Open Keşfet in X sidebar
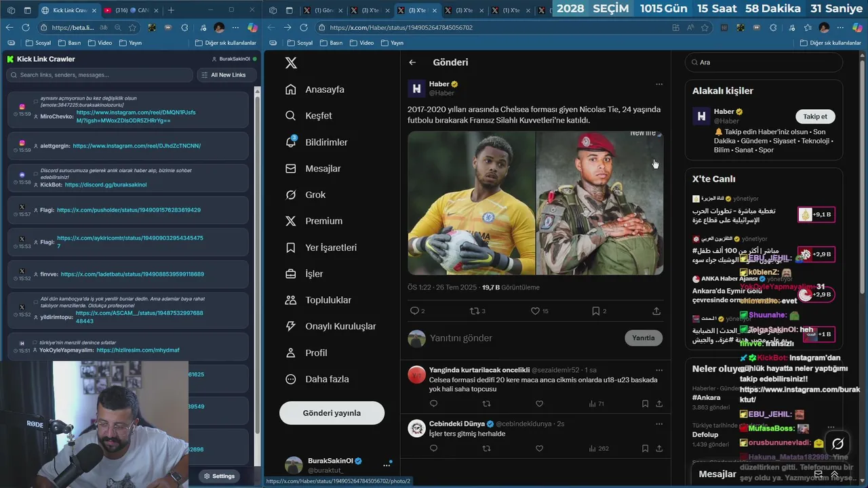The width and height of the screenshot is (868, 488). click(318, 116)
